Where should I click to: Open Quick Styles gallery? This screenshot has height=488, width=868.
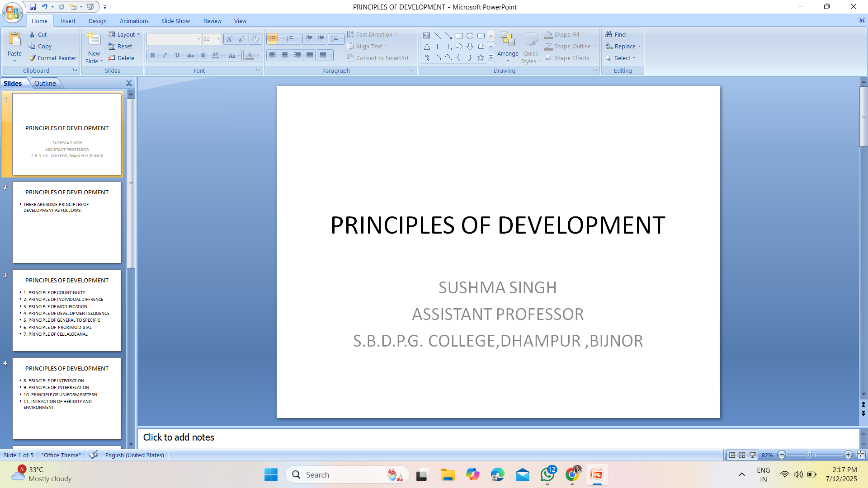[x=531, y=48]
